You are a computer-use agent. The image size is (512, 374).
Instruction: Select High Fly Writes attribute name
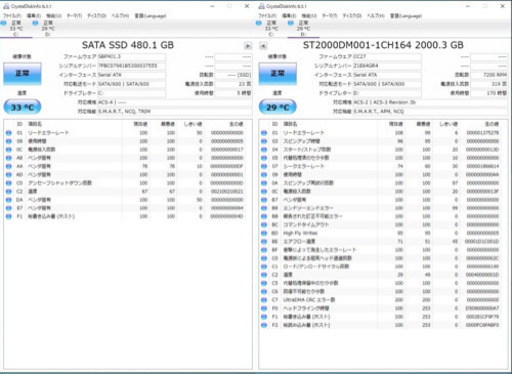[x=300, y=233]
